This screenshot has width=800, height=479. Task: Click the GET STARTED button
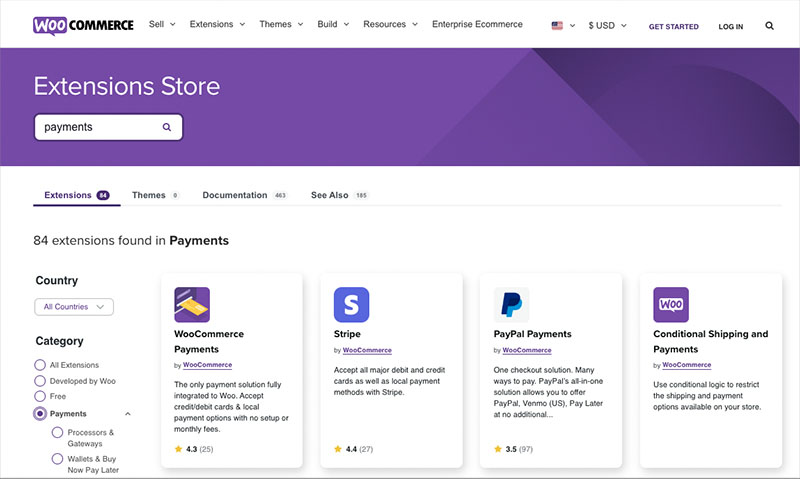coord(673,27)
